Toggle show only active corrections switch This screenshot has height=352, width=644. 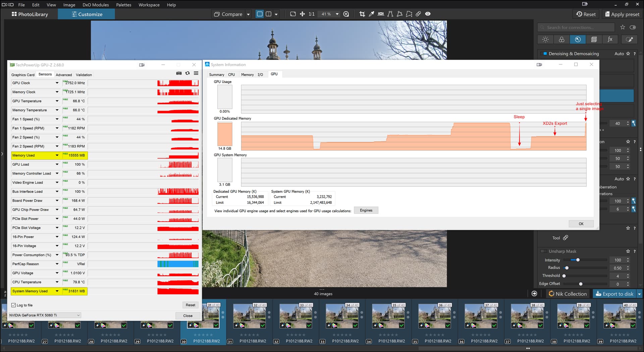[633, 27]
